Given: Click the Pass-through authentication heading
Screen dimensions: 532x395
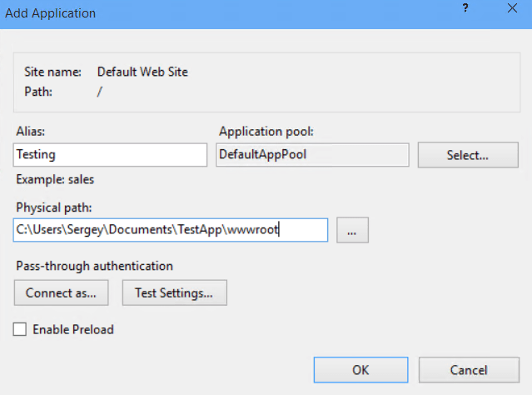Looking at the screenshot, I should [x=93, y=266].
